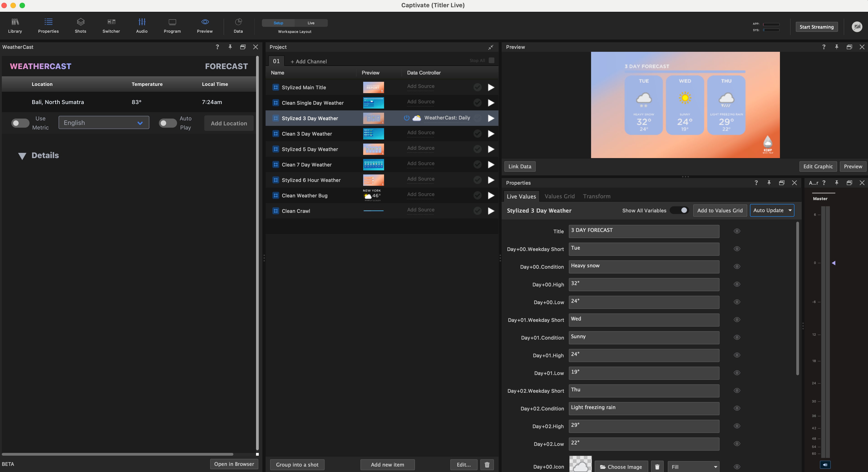Toggle visibility eye for Day+00.Condition
Image resolution: width=868 pixels, height=472 pixels.
[737, 267]
